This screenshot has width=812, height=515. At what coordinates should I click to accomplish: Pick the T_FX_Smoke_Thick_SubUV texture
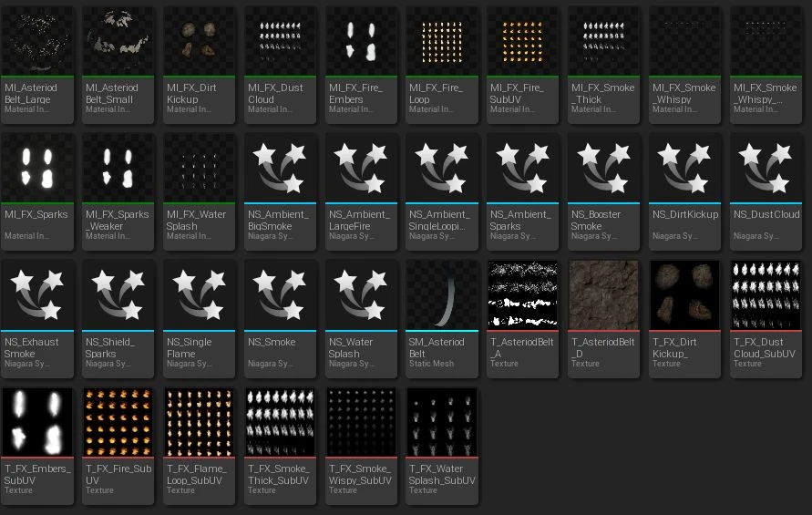coord(280,446)
